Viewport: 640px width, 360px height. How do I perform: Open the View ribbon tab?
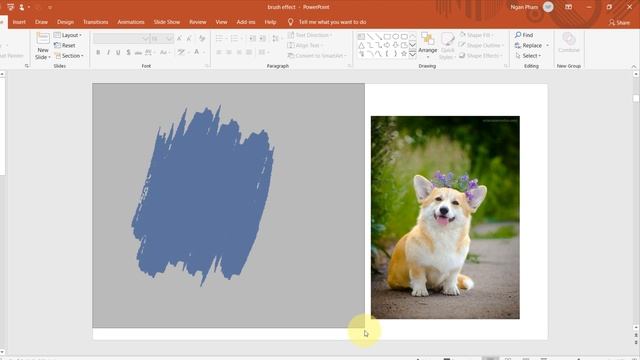pos(221,22)
